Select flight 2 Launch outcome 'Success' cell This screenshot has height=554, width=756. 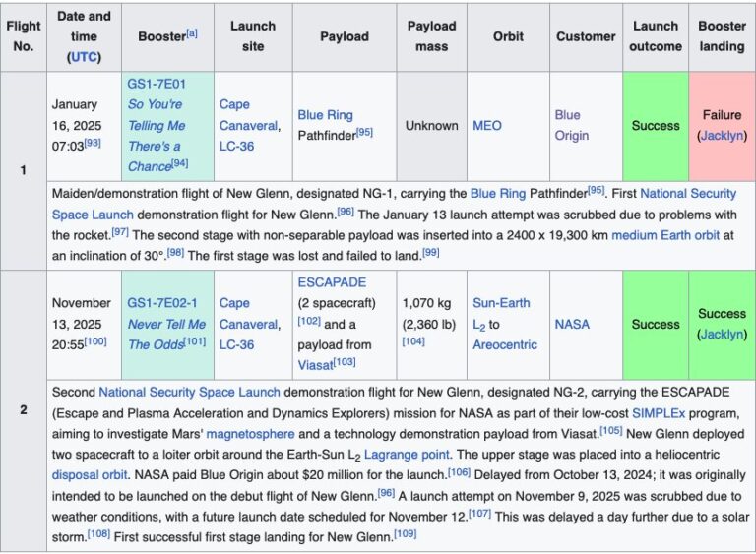click(x=656, y=325)
